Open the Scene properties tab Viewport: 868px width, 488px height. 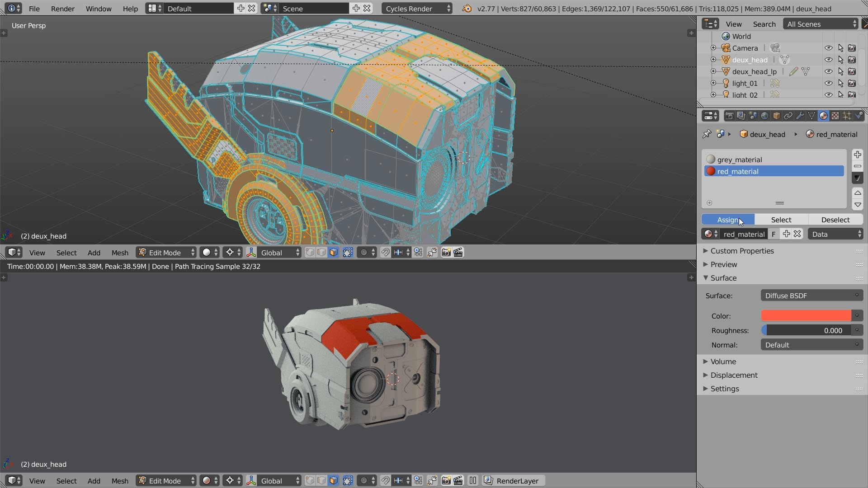753,116
